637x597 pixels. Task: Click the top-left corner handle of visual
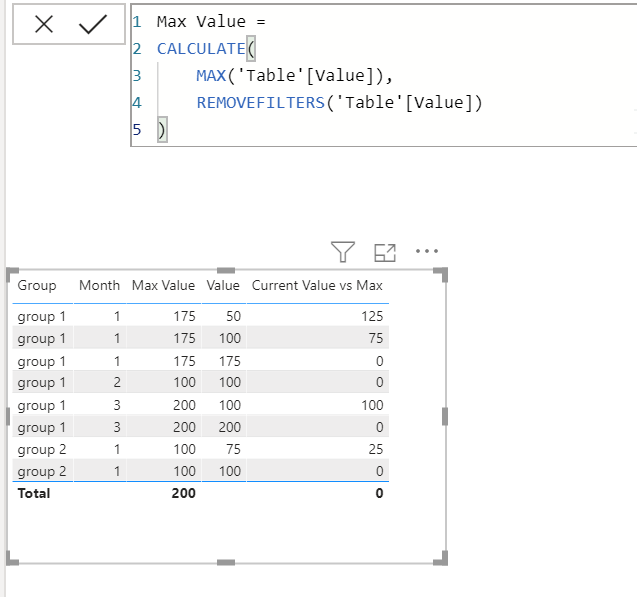(13, 274)
